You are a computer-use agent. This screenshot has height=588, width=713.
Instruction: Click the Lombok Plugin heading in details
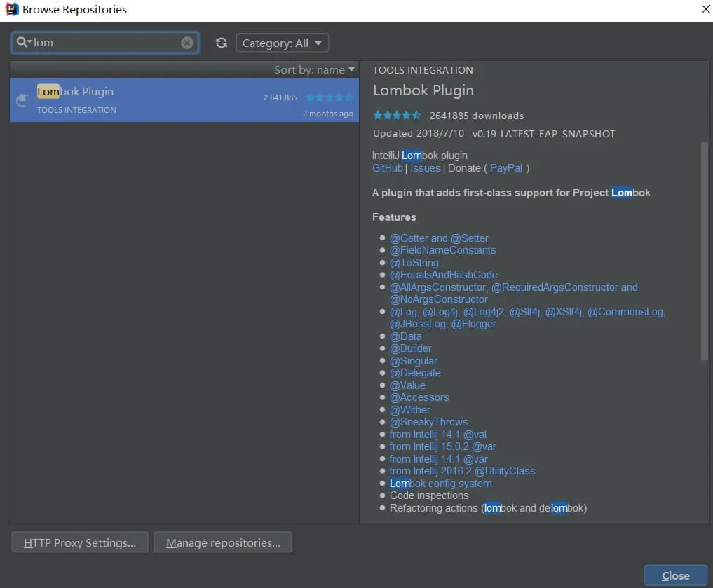[x=423, y=90]
